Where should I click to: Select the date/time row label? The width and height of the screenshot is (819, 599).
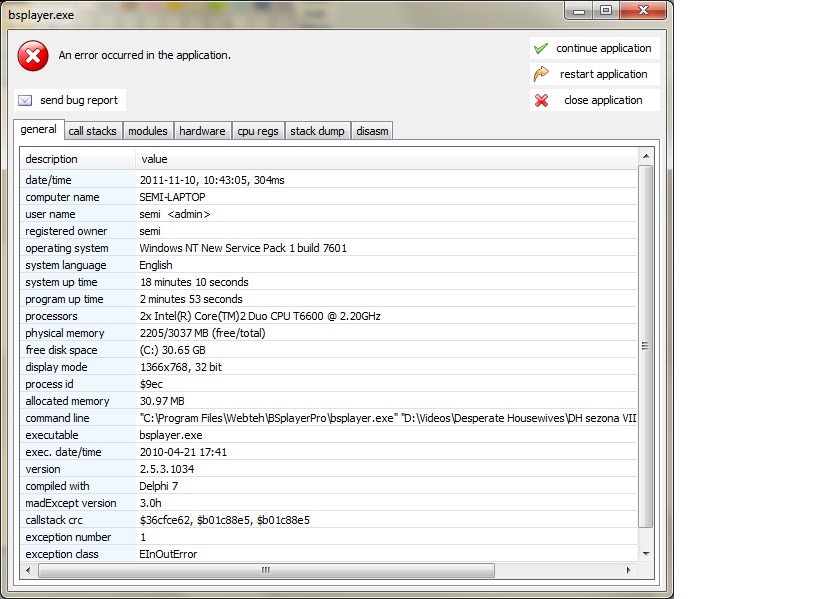coord(48,180)
